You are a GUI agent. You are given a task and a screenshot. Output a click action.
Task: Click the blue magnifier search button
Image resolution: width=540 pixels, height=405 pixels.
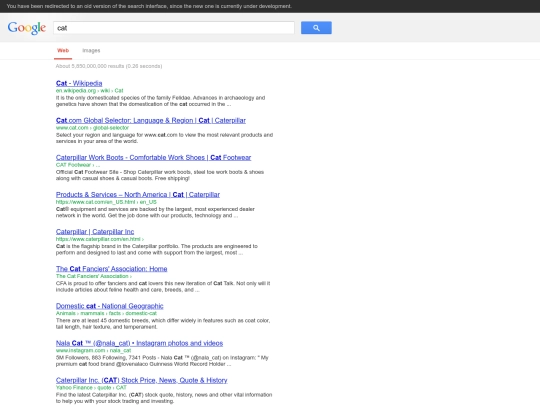316,28
